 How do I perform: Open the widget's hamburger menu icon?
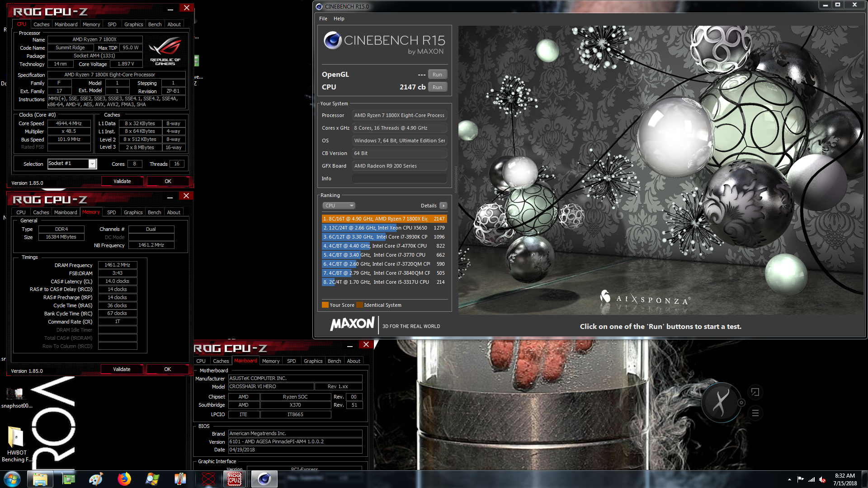(x=755, y=413)
